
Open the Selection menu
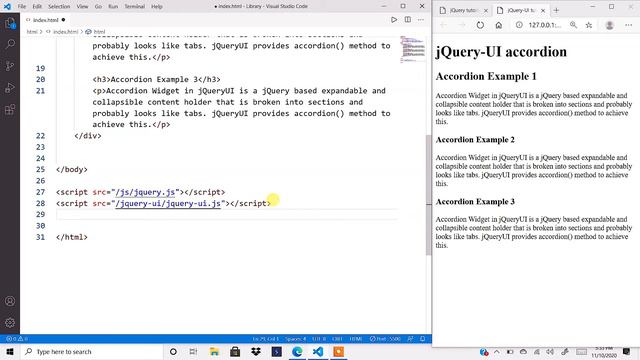tap(59, 7)
